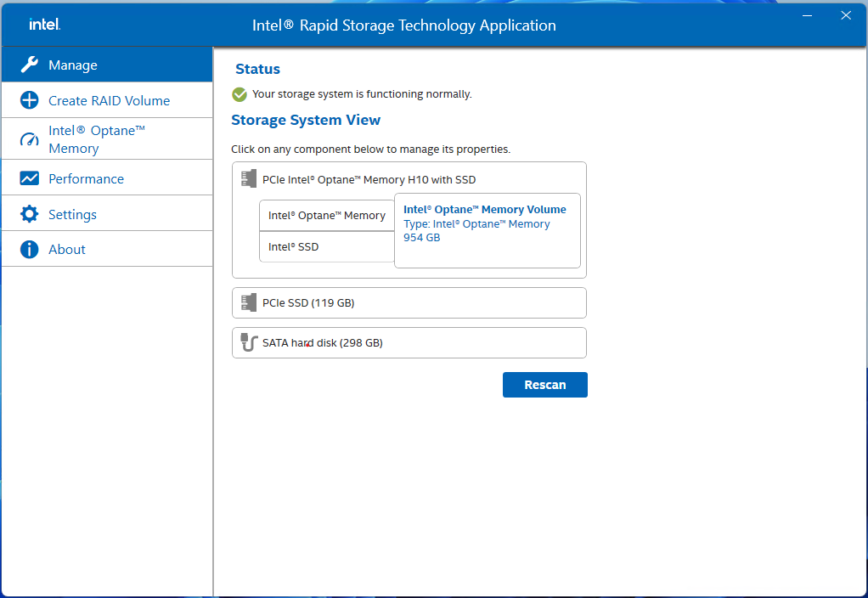
Task: Click the Performance chart icon
Action: click(x=30, y=178)
